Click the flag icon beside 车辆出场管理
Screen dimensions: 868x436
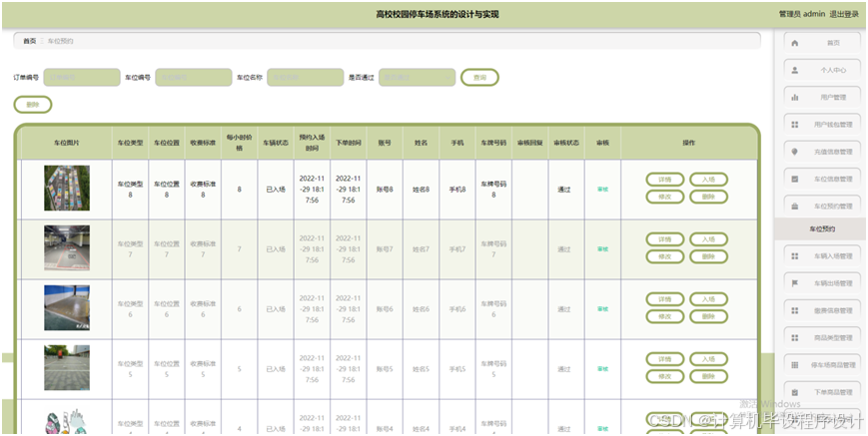pos(795,283)
